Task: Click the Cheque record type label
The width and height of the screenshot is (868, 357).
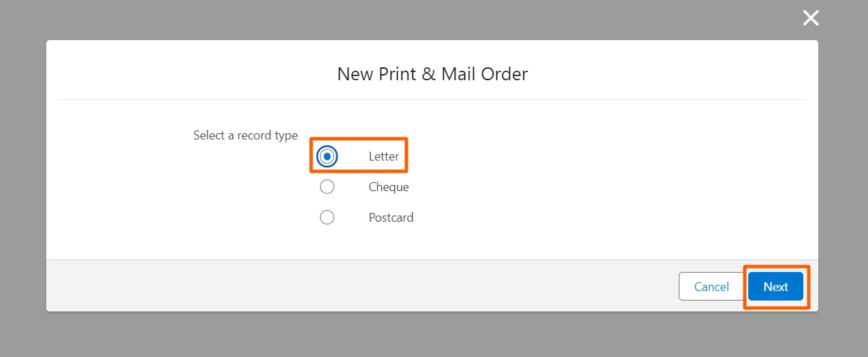Action: [389, 187]
